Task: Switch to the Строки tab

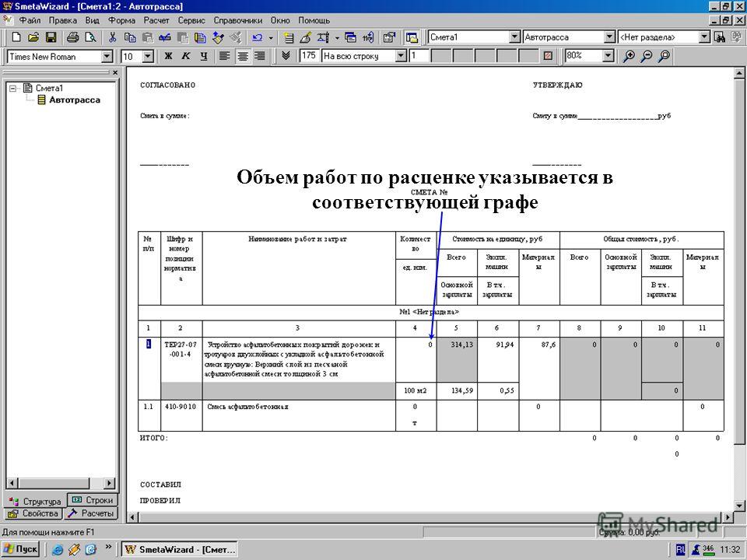Action: click(x=93, y=500)
